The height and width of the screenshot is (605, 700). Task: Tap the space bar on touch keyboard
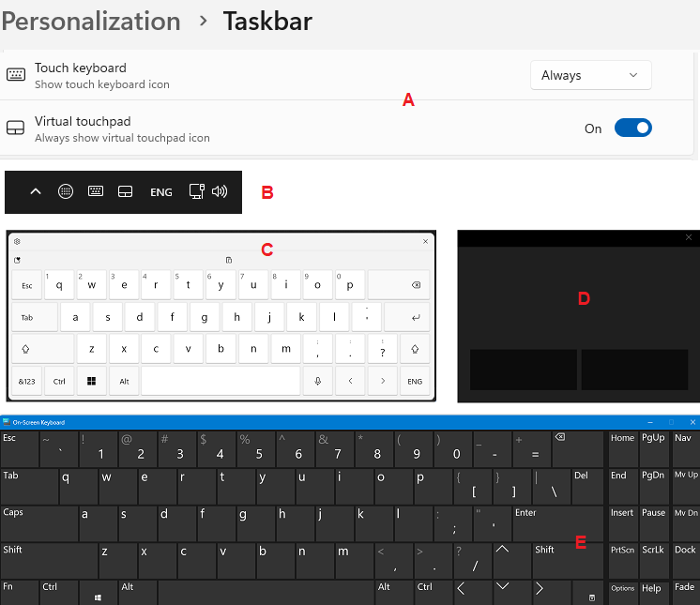tap(221, 381)
